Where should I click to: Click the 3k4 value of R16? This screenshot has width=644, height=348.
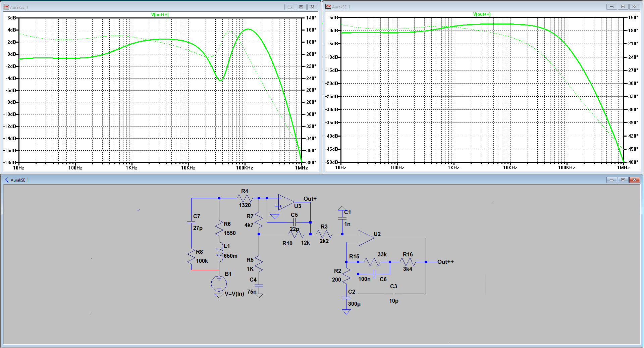tap(408, 269)
